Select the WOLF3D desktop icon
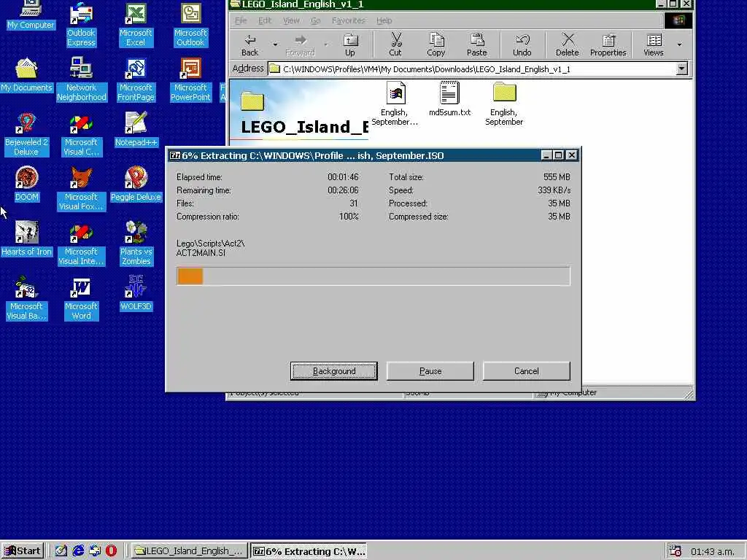 pos(136,293)
